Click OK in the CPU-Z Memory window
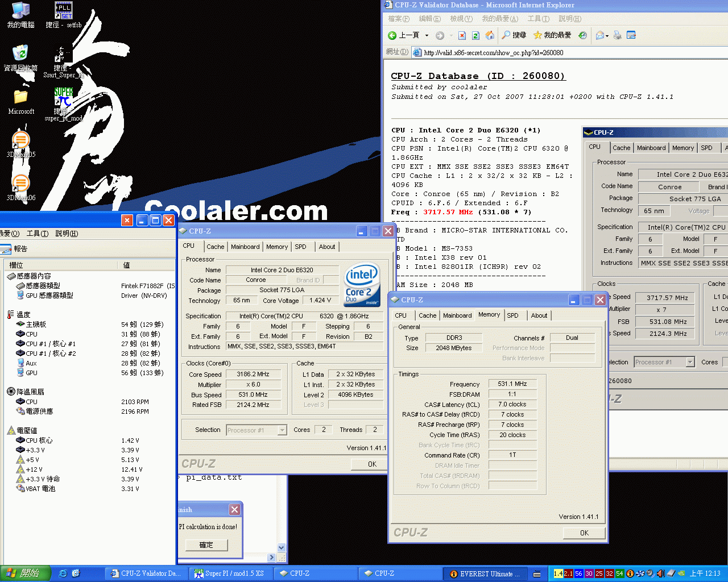Image resolution: width=728 pixels, height=582 pixels. tap(584, 533)
